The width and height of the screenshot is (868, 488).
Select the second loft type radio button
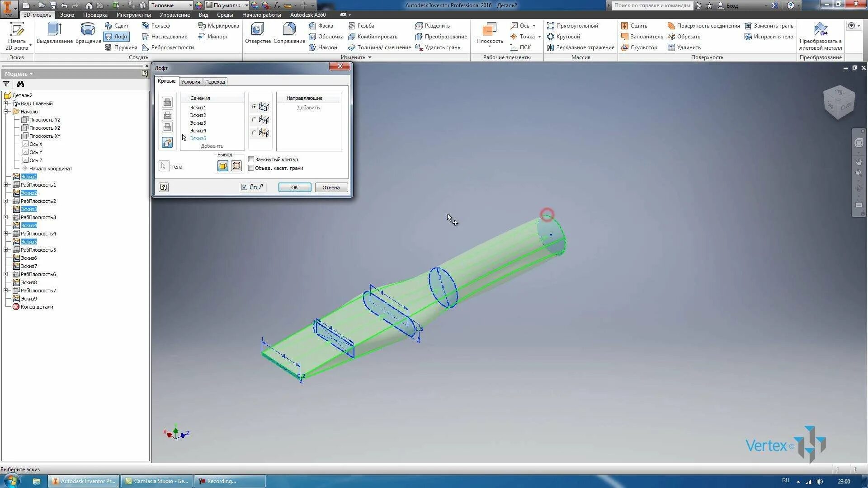point(254,120)
